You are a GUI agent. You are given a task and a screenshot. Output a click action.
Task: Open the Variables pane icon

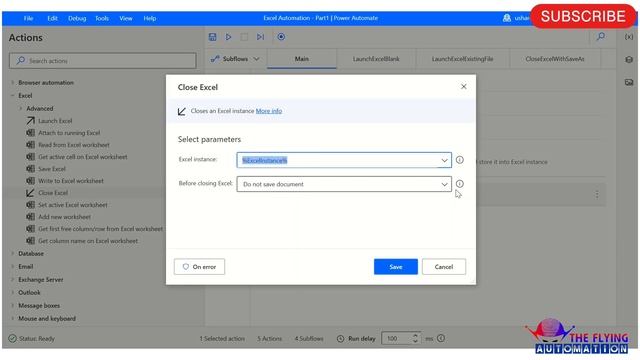pos(629,37)
